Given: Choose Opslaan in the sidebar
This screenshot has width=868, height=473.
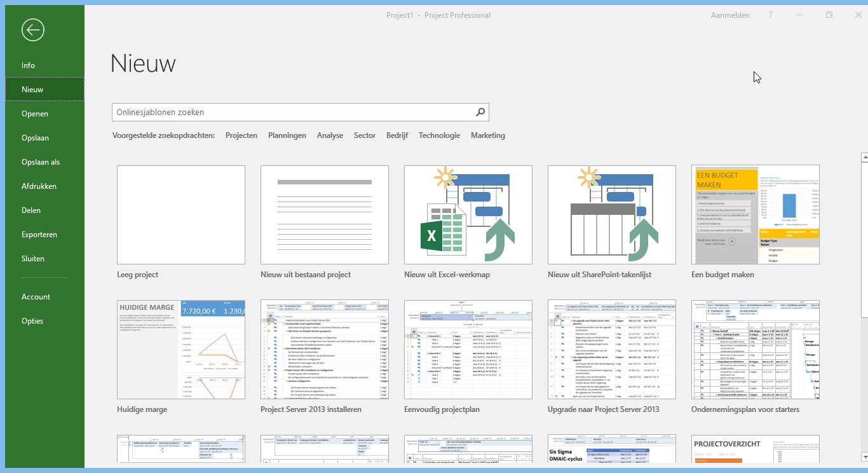Looking at the screenshot, I should pyautogui.click(x=44, y=138).
